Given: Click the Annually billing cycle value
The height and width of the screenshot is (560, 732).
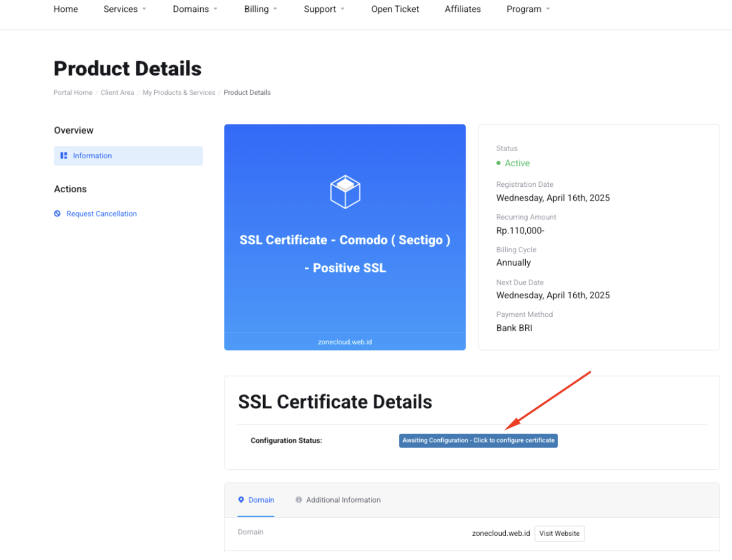Looking at the screenshot, I should (513, 263).
